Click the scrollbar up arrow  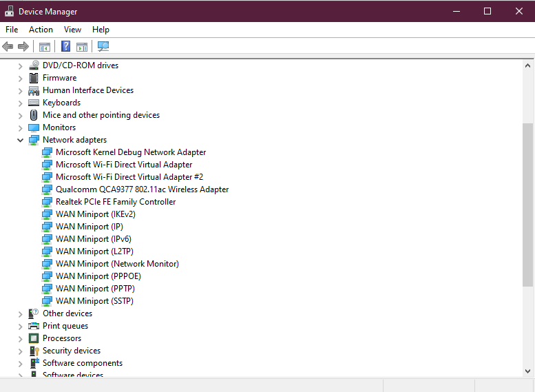pos(527,65)
